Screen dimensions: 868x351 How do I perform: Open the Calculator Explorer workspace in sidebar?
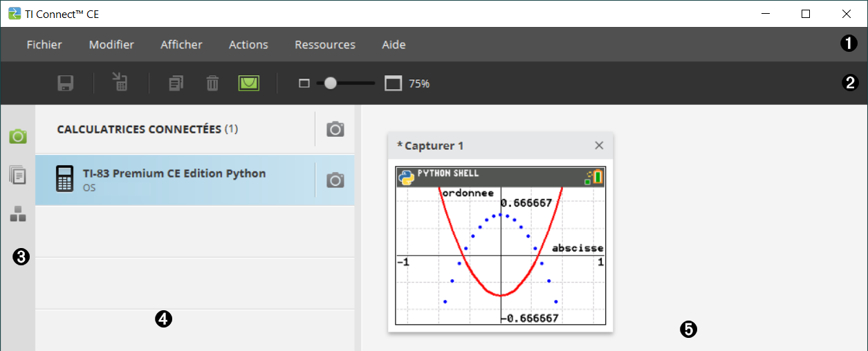click(18, 175)
